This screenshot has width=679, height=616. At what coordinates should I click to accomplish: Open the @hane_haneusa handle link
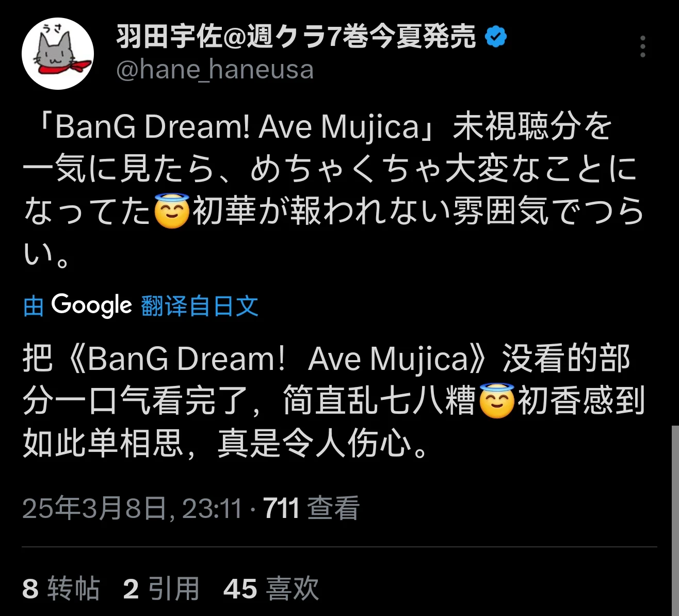(x=215, y=70)
